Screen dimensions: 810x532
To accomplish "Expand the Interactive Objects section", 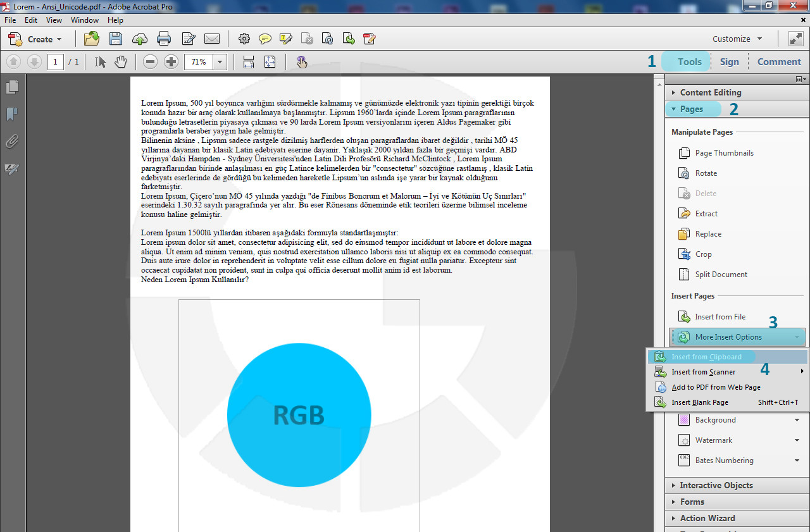I will tap(737, 485).
